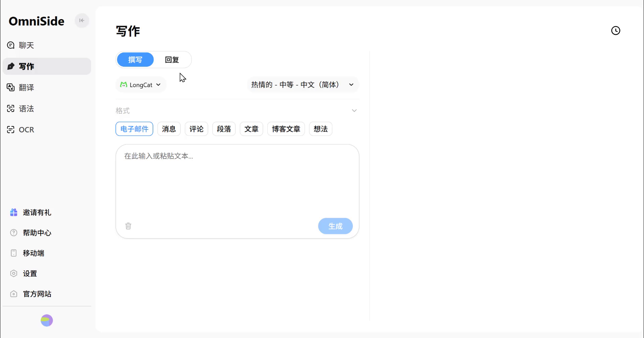Image resolution: width=644 pixels, height=338 pixels.
Task: Select the 撰写 compose mode
Action: (135, 60)
